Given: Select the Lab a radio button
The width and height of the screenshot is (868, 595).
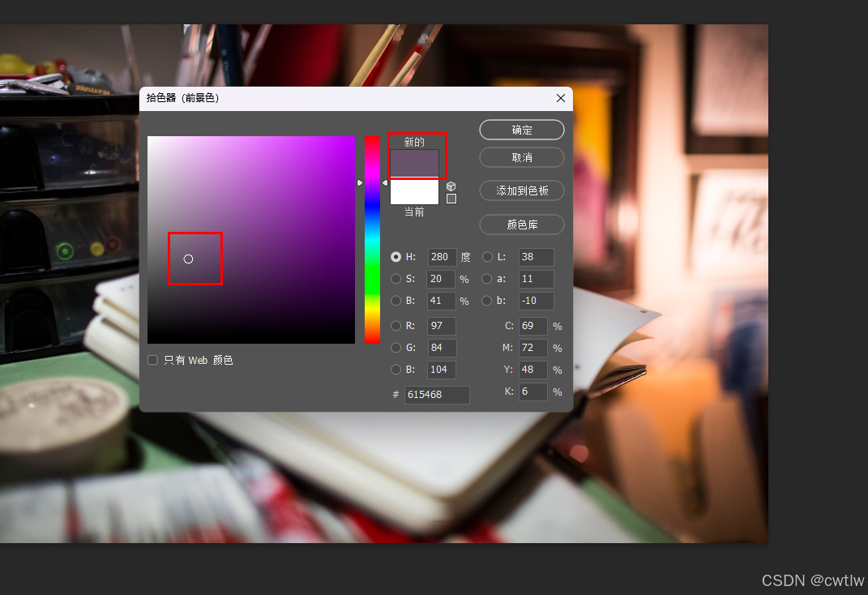Looking at the screenshot, I should 487,279.
